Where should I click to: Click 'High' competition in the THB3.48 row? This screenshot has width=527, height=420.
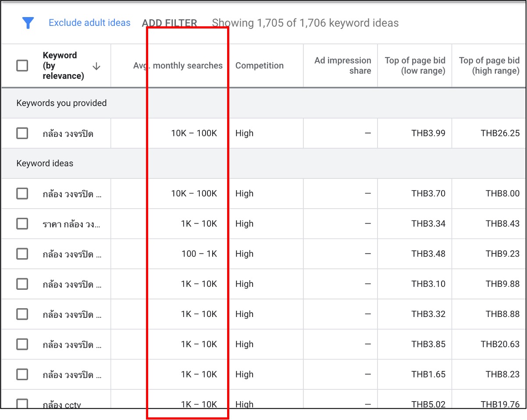point(244,254)
